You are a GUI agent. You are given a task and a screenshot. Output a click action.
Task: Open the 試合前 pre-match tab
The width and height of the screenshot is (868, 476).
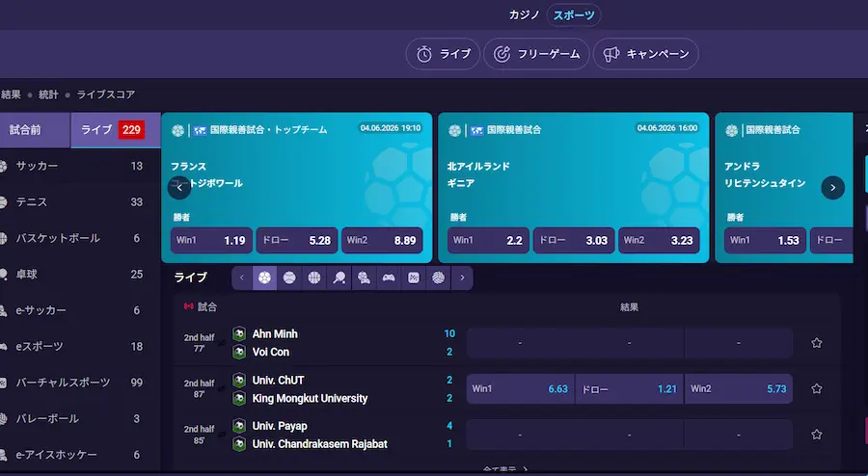point(33,130)
